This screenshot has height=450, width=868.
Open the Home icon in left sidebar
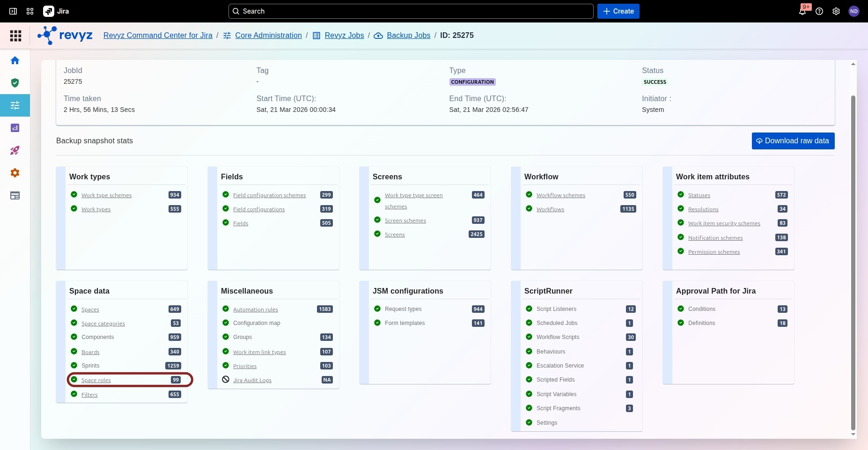[x=15, y=60]
